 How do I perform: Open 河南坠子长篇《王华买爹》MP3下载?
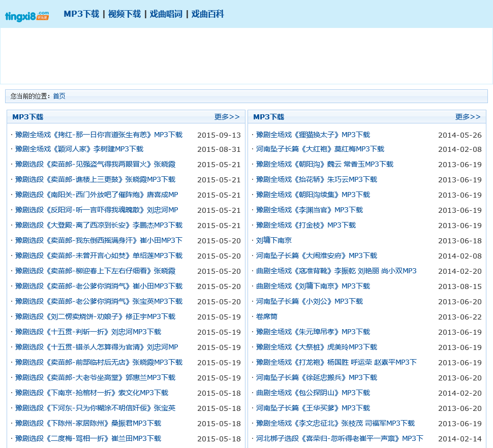(x=313, y=408)
